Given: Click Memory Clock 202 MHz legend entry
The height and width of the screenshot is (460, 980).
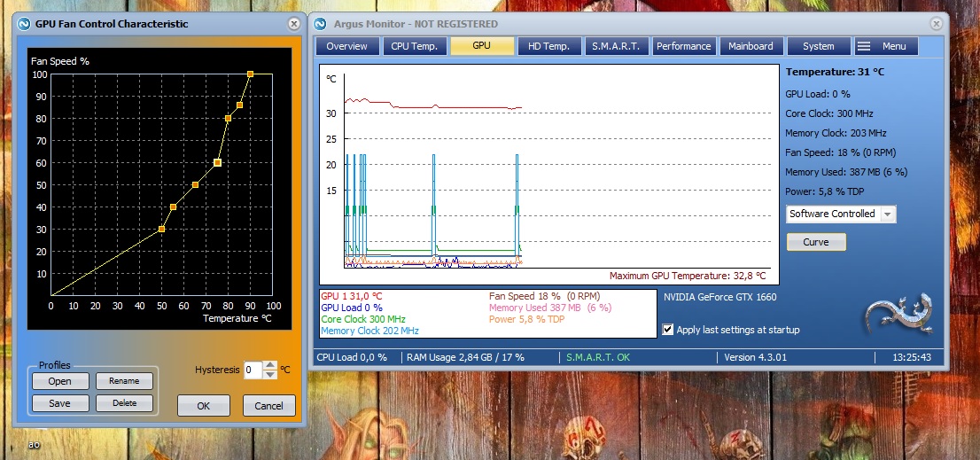Looking at the screenshot, I should [x=369, y=331].
